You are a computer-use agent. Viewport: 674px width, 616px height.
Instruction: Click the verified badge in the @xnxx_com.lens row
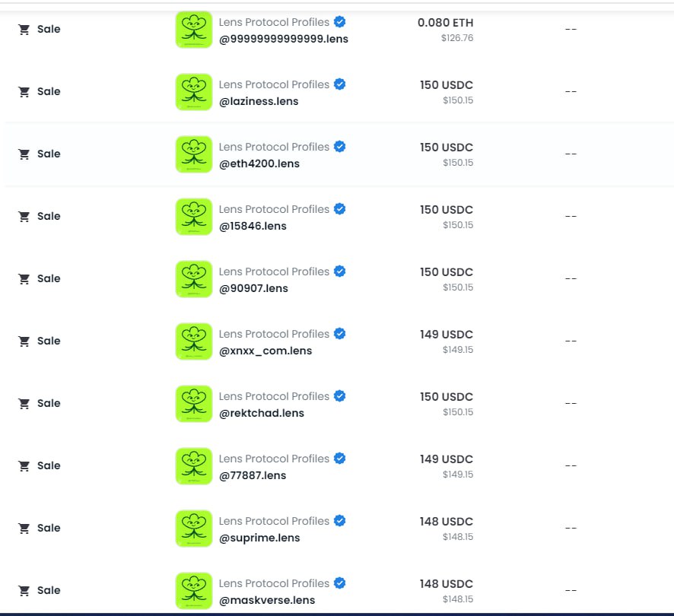339,333
